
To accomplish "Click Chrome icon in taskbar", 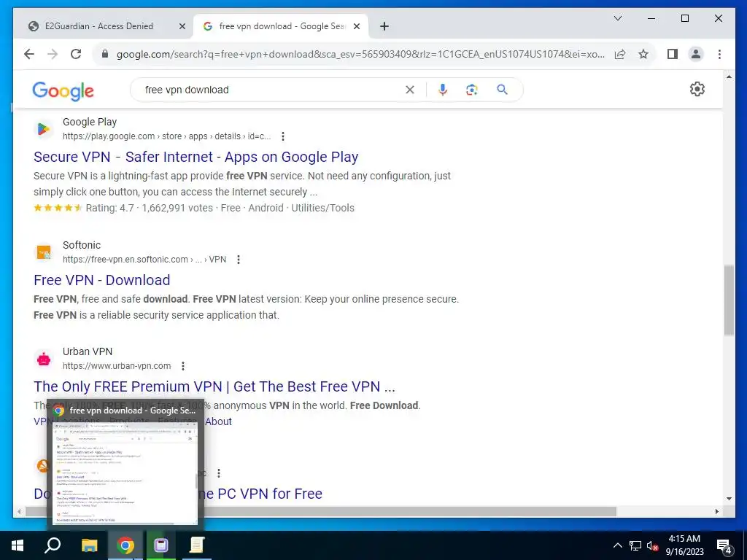I will point(125,545).
